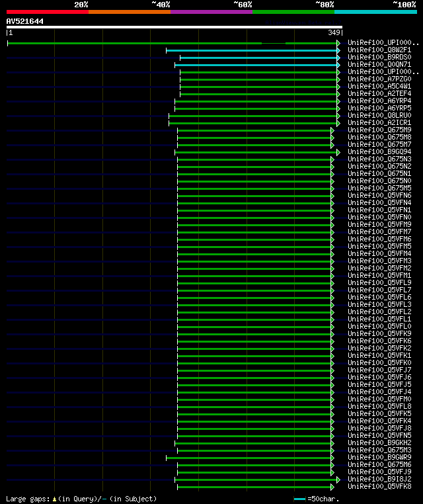This screenshot has width=423, height=504.
Task: Click hit label UniRef100_Q675M7
Action: click(x=379, y=144)
